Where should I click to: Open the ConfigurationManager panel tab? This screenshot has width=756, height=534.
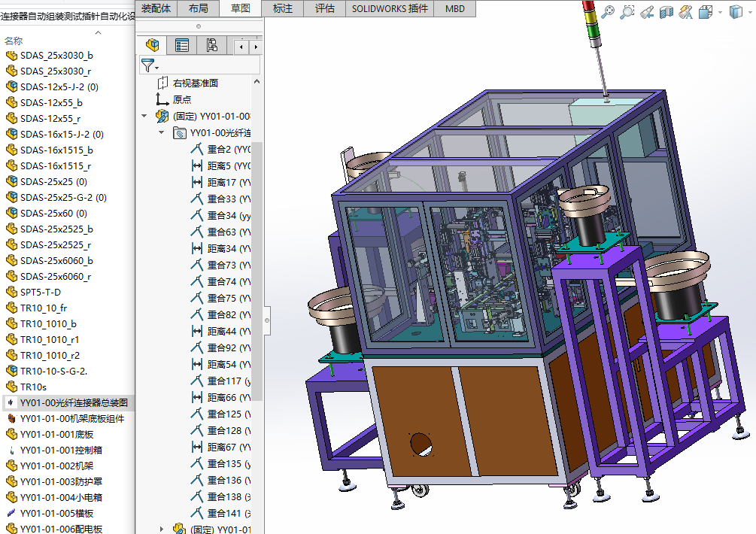click(x=211, y=45)
